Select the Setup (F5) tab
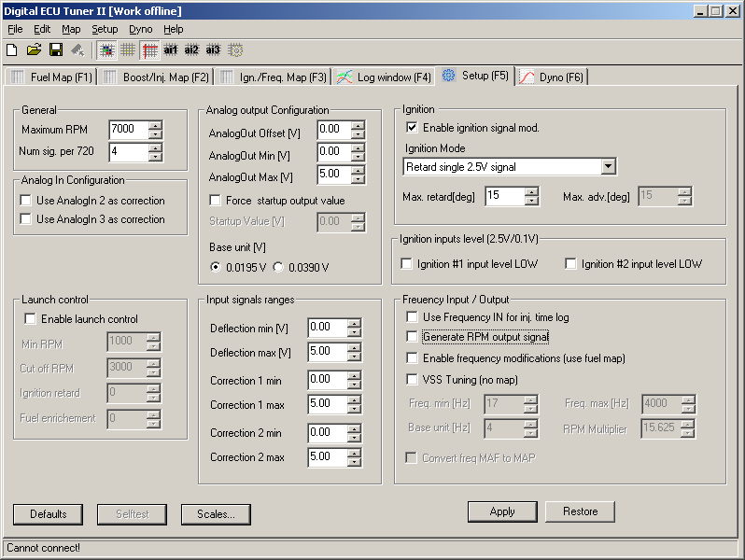The image size is (745, 560). pos(475,76)
